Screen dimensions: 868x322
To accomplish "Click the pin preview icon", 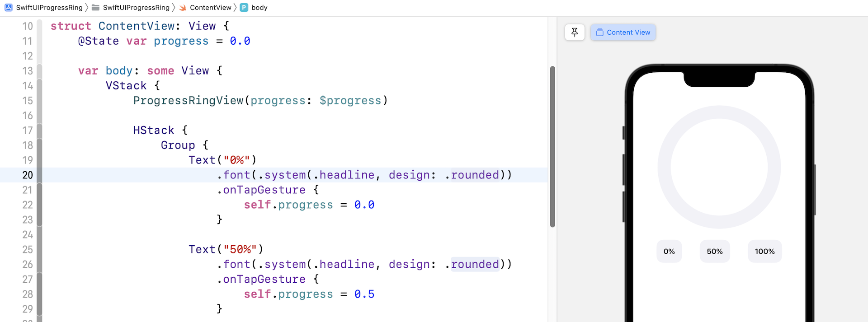I will point(575,33).
